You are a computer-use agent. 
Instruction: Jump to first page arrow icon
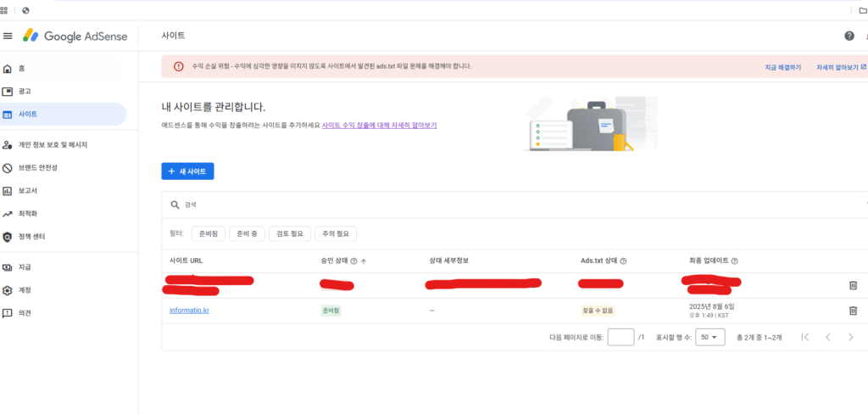click(x=804, y=337)
